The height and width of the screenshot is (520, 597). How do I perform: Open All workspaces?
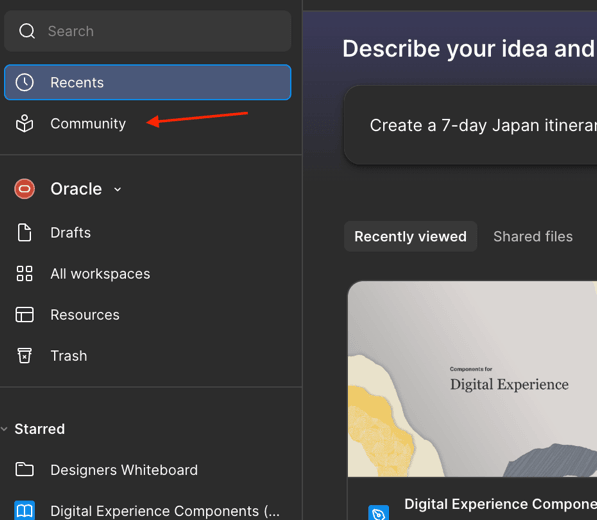coord(148,274)
